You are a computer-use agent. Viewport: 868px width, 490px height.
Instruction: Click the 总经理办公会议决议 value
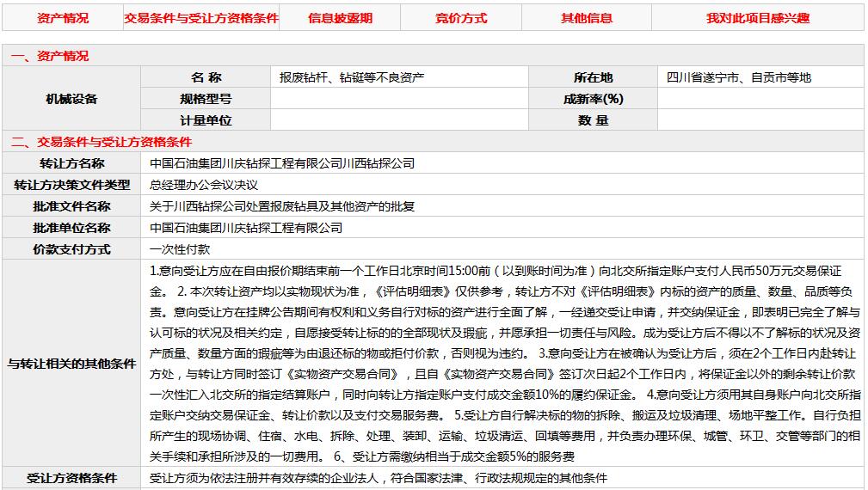pyautogui.click(x=204, y=185)
